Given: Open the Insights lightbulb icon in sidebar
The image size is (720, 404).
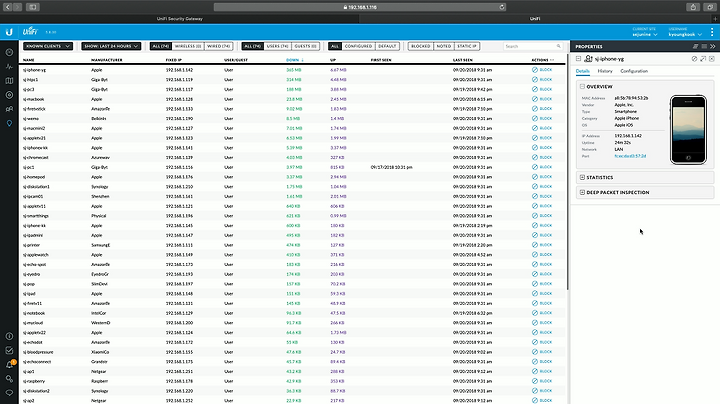Looking at the screenshot, I should (9, 123).
